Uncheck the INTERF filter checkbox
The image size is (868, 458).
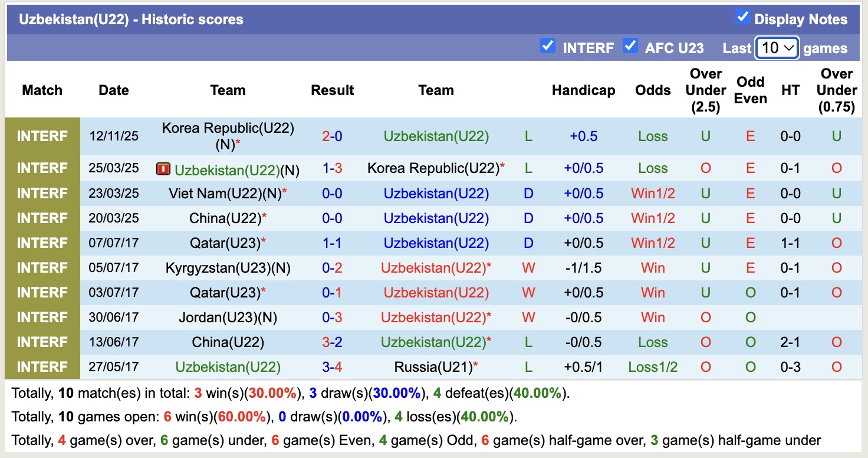(x=547, y=46)
